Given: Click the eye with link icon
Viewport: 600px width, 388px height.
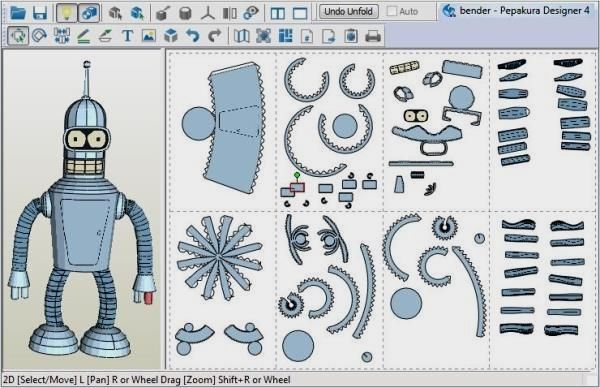Looking at the screenshot, I should (x=251, y=13).
